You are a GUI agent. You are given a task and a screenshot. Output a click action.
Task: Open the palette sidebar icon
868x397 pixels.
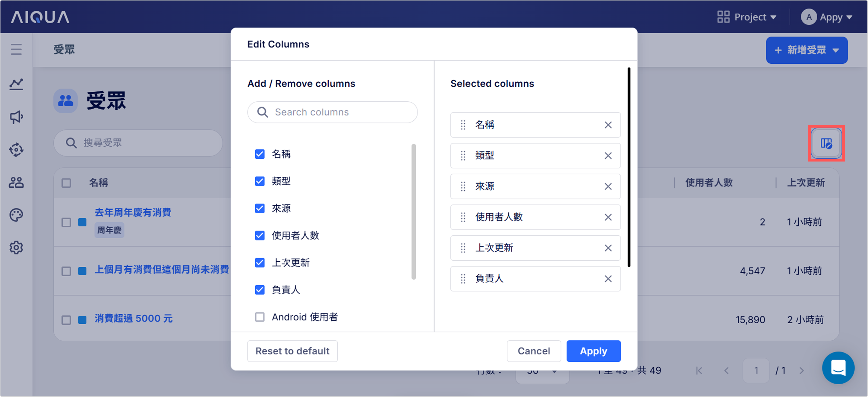(16, 215)
